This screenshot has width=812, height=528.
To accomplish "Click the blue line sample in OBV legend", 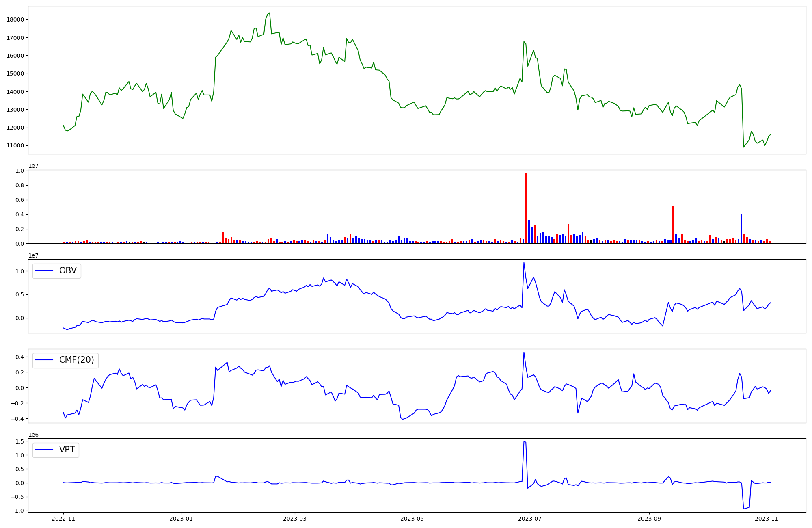I will 45,270.
